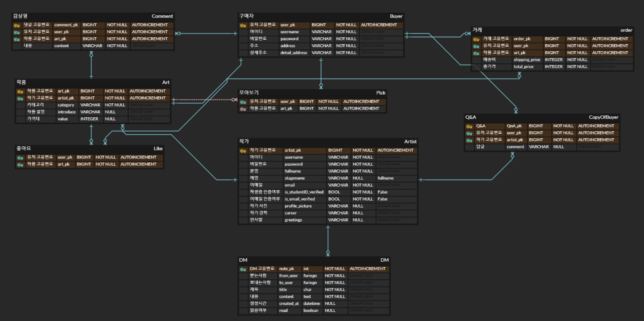Click the key icon beside artist_pk in Art table

[20, 98]
